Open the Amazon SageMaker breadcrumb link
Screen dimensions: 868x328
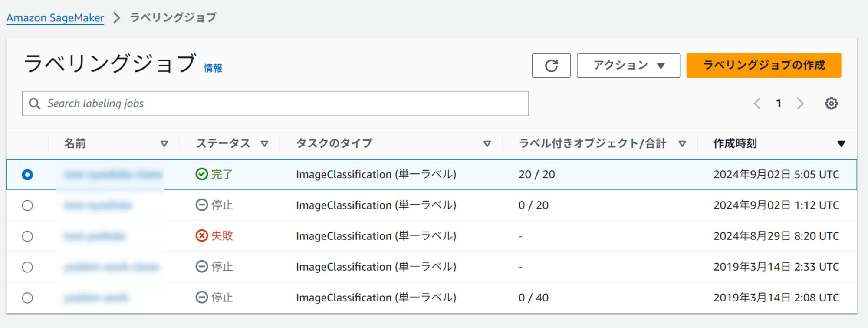55,18
